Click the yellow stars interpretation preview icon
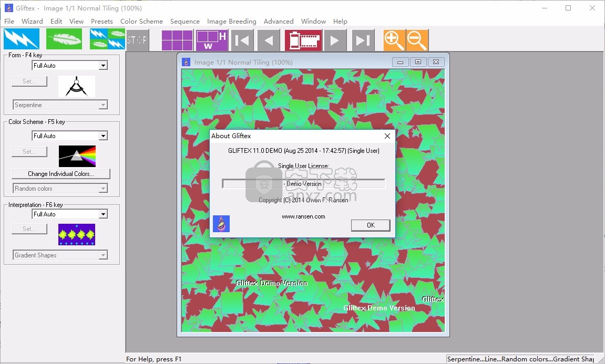 (x=76, y=234)
